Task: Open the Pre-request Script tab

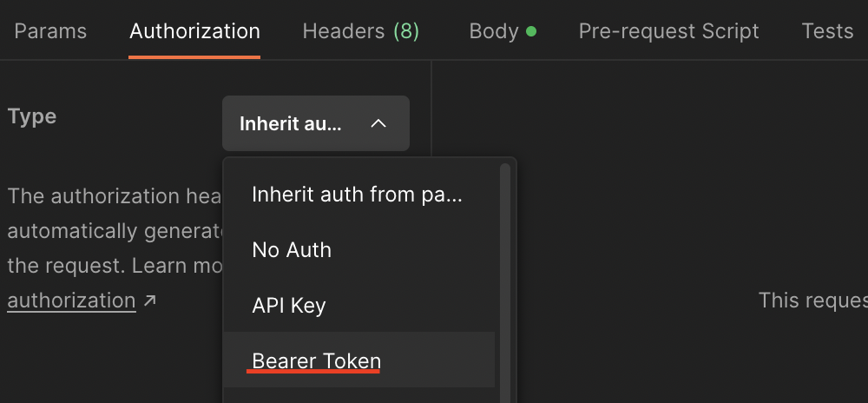Action: (668, 32)
